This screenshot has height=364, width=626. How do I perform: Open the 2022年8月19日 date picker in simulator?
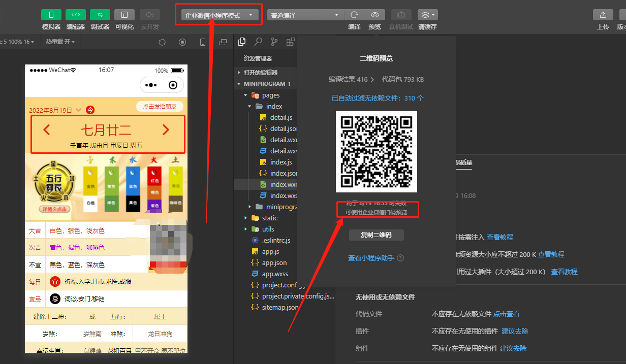pos(55,110)
